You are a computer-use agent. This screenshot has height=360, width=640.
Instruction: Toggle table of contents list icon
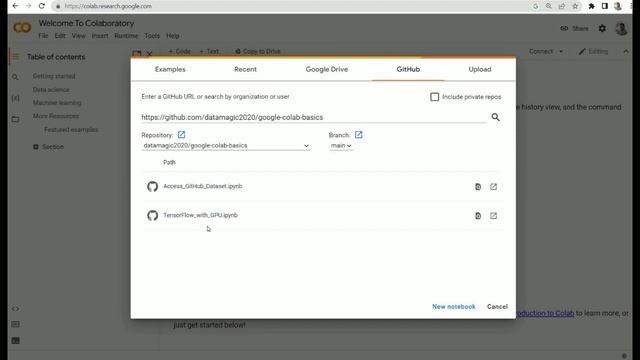15,57
